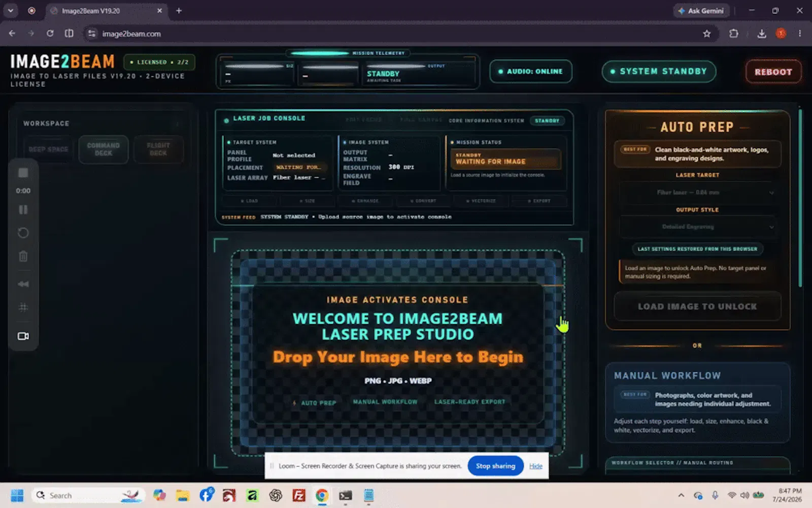This screenshot has height=508, width=812.
Task: Go back in the browser
Action: pos(12,34)
